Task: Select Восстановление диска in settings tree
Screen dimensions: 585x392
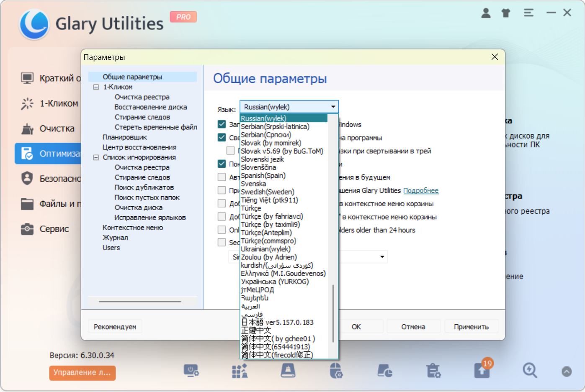Action: click(x=151, y=107)
